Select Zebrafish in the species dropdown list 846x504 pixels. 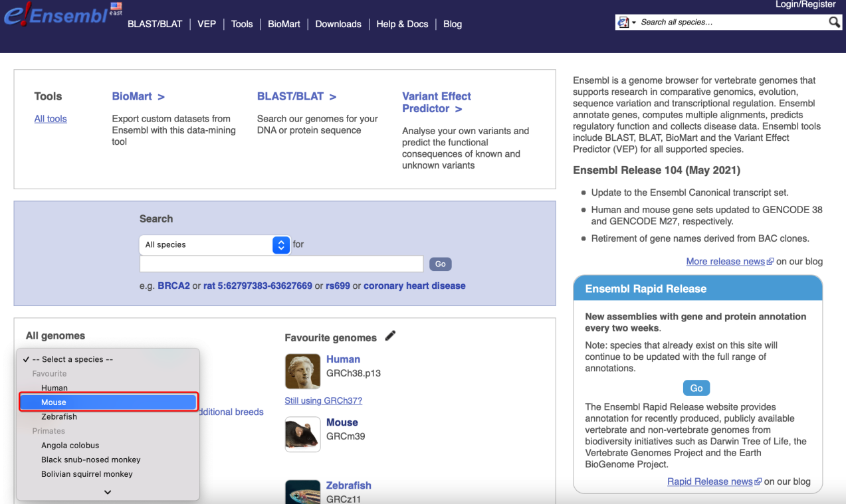[x=108, y=417]
